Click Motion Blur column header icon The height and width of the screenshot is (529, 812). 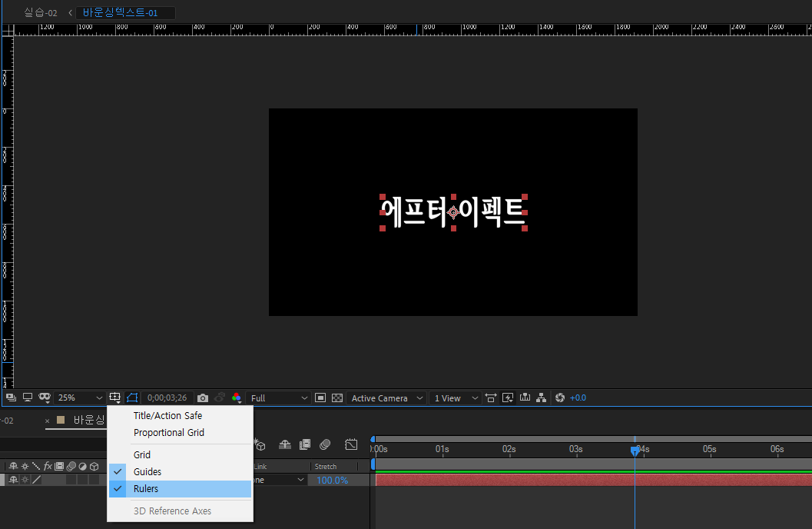[71, 466]
